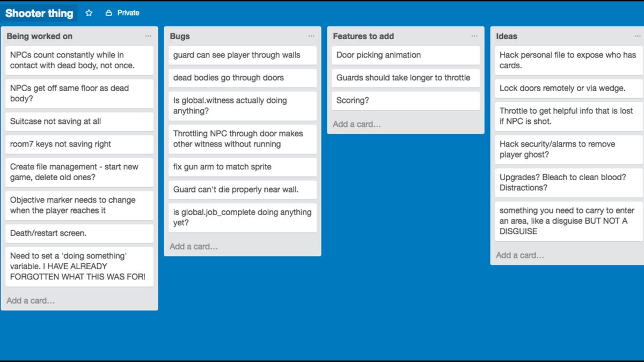Open the guard can see player through walls card
This screenshot has height=362, width=644.
[x=242, y=55]
